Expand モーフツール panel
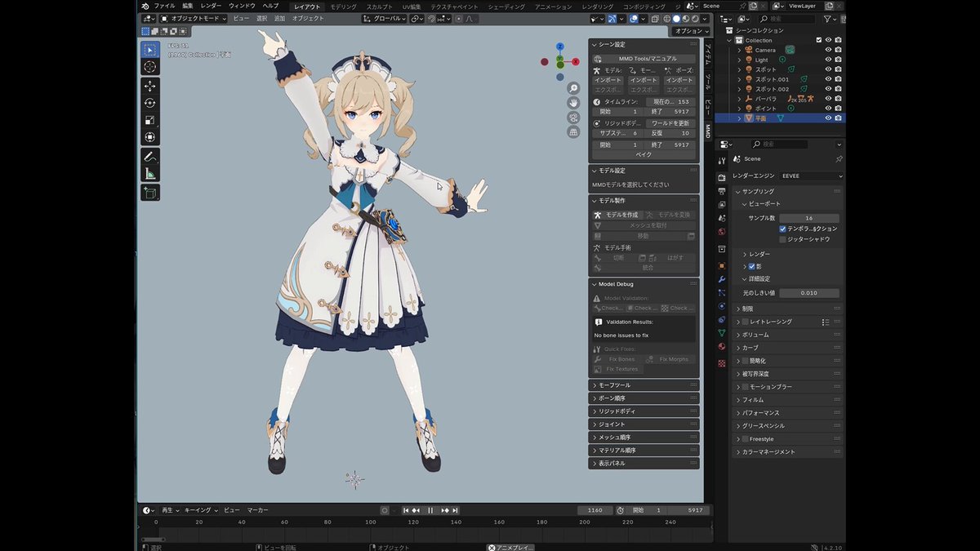Screen dimensions: 980x551 644,385
